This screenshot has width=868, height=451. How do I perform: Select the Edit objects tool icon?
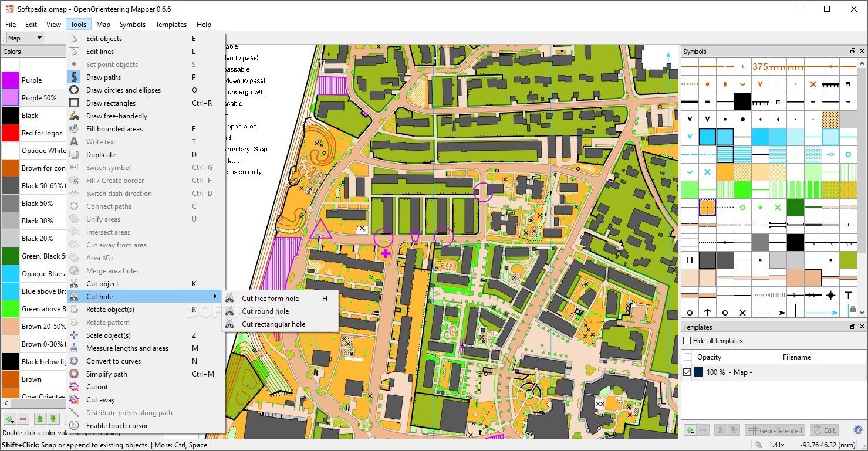pyautogui.click(x=74, y=39)
